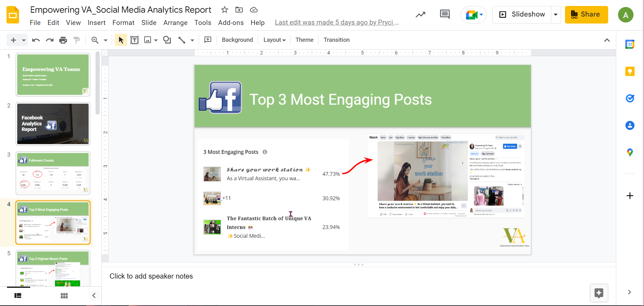Collapse the filmstrip panel
The width and height of the screenshot is (644, 306).
[x=94, y=296]
